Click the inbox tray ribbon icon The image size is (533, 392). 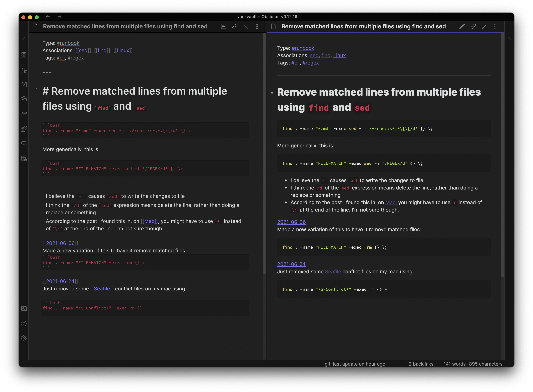pyautogui.click(x=24, y=143)
